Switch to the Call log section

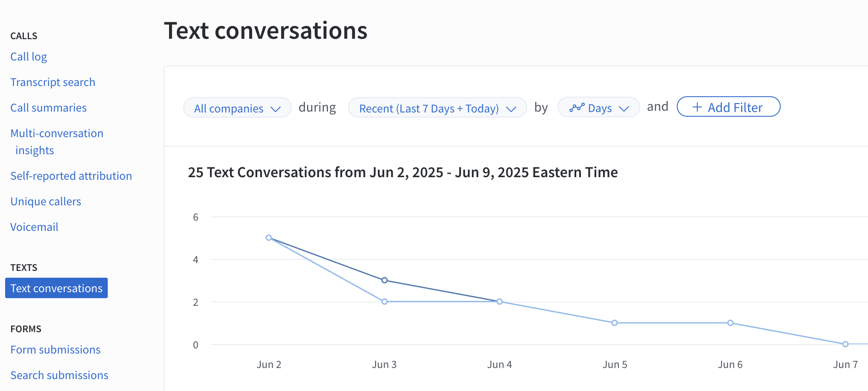pyautogui.click(x=28, y=56)
